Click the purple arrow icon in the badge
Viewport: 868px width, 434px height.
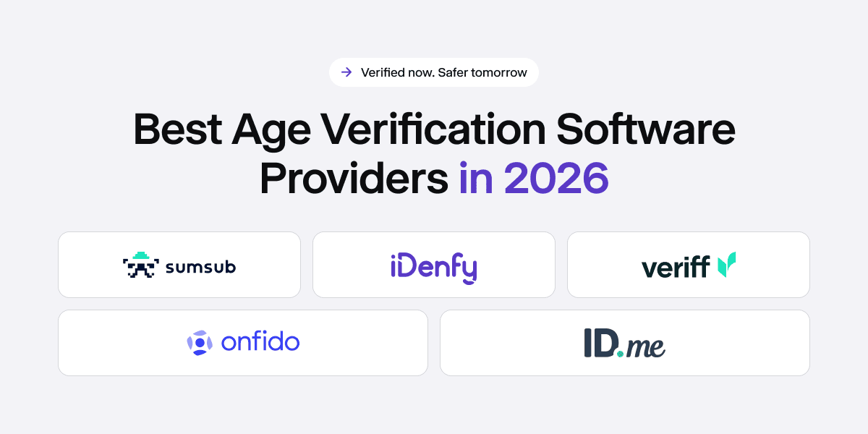pyautogui.click(x=346, y=72)
